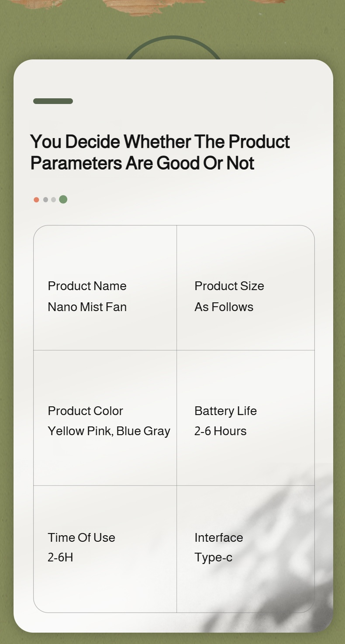Click the gray dot beside the green dot

coord(53,200)
